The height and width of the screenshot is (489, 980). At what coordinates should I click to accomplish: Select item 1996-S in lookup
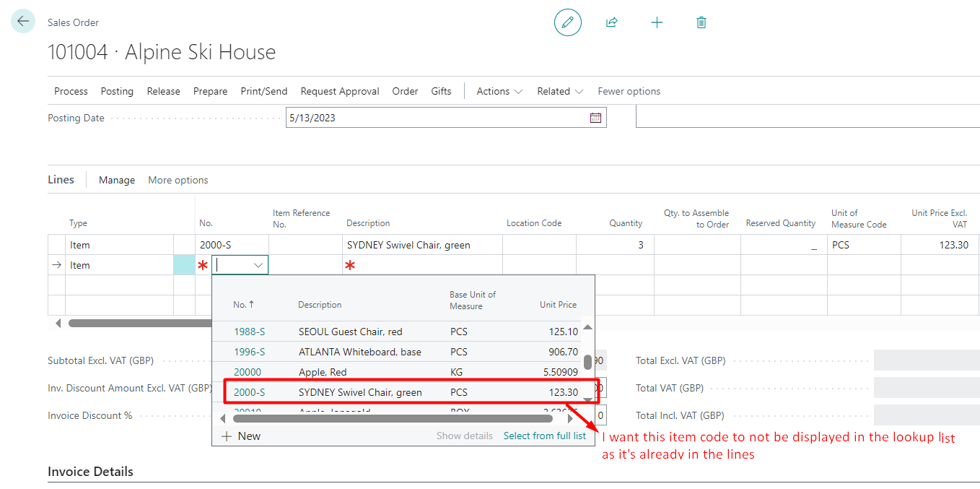[x=250, y=352]
